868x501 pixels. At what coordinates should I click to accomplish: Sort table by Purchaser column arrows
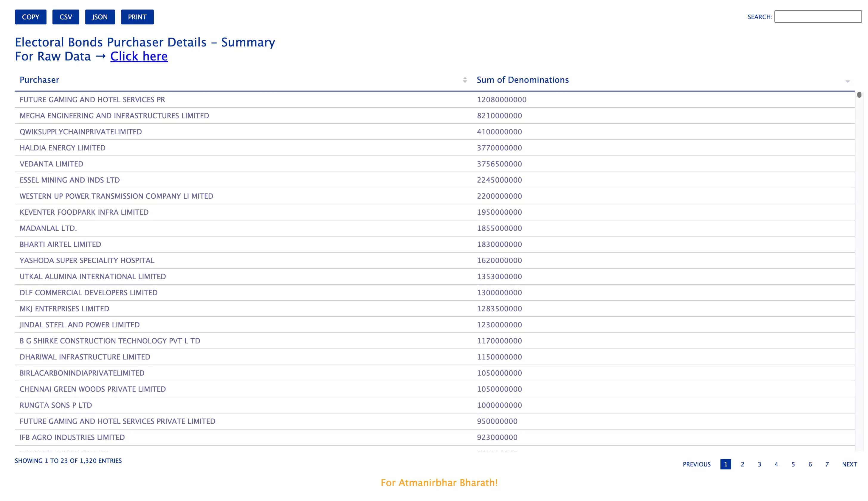click(464, 80)
